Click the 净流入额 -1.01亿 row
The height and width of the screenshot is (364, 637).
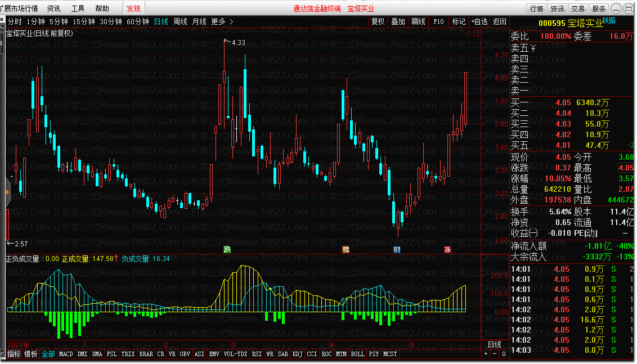click(572, 246)
